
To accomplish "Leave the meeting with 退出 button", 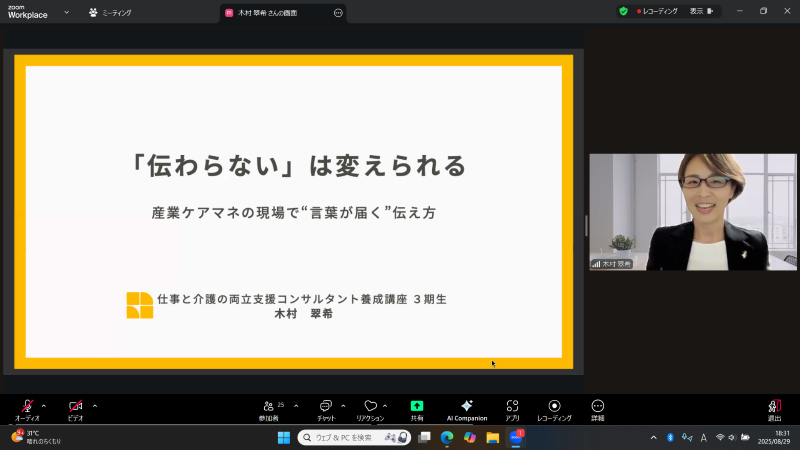I will point(774,408).
